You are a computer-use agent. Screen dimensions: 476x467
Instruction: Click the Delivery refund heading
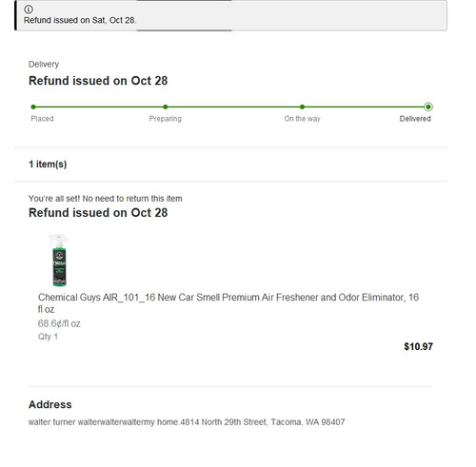[x=98, y=81]
